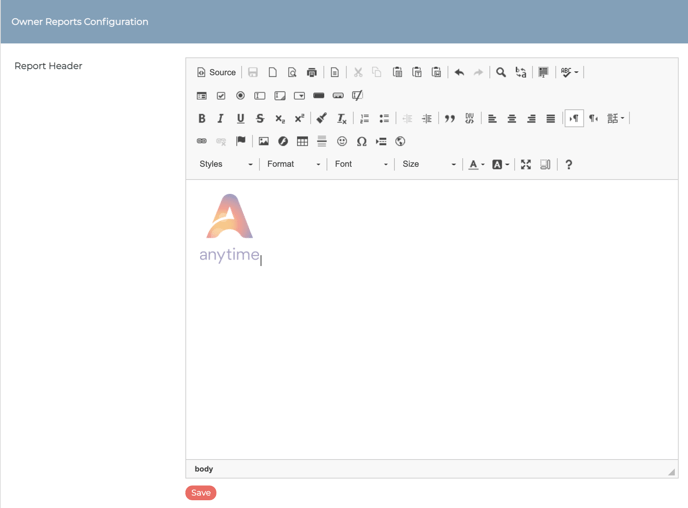Click the Paste icon
The width and height of the screenshot is (688, 508).
click(398, 72)
